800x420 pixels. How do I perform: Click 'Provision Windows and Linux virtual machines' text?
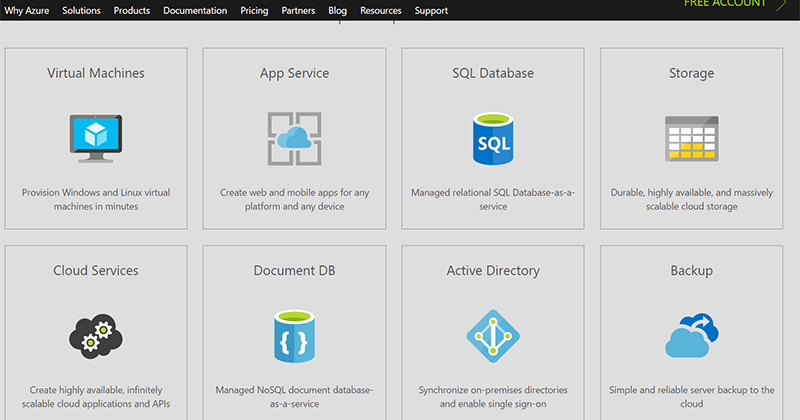point(96,200)
